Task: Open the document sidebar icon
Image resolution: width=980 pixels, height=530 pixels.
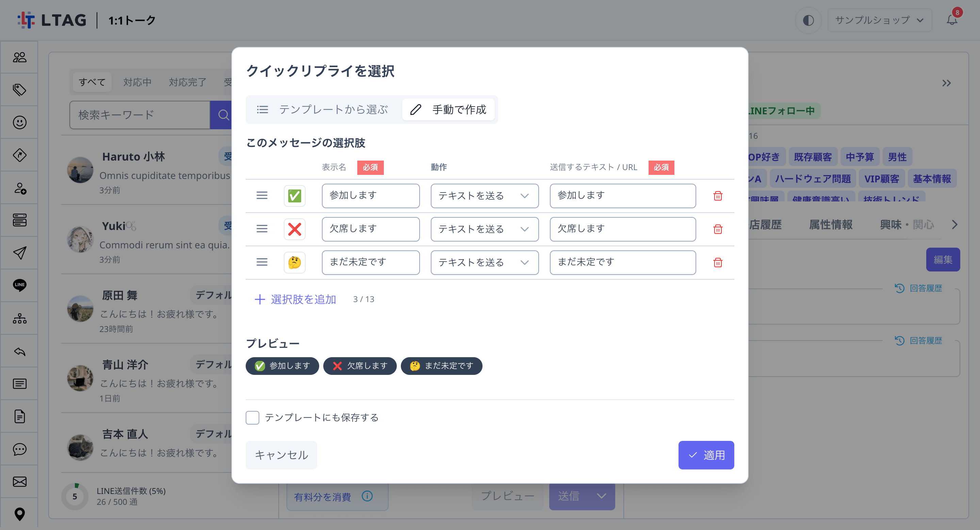Action: tap(19, 416)
